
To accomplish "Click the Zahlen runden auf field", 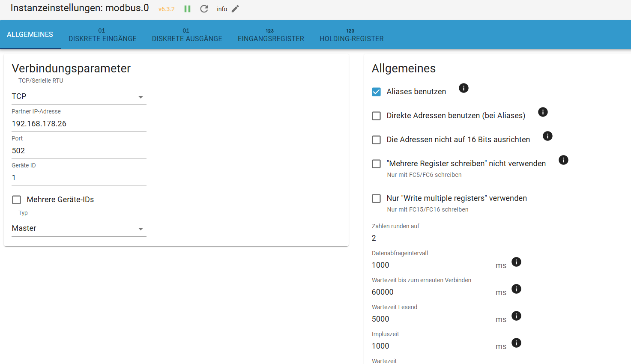I will coord(439,238).
